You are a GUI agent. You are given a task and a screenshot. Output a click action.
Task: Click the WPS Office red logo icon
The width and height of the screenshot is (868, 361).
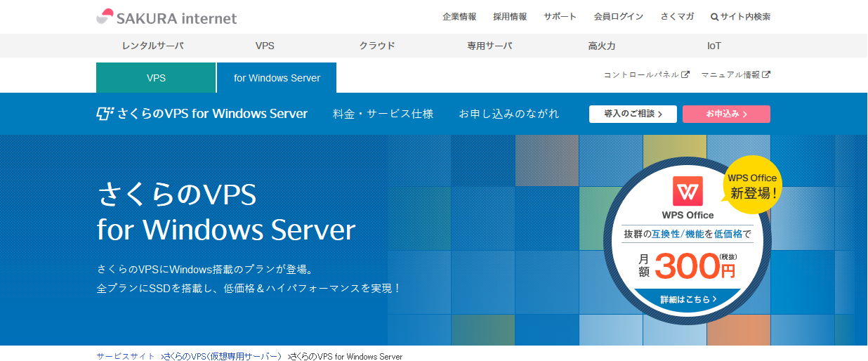[x=688, y=191]
